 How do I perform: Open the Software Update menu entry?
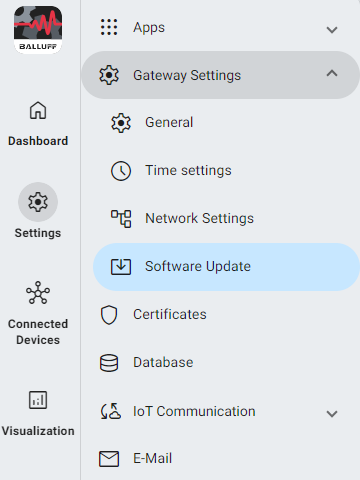click(227, 267)
